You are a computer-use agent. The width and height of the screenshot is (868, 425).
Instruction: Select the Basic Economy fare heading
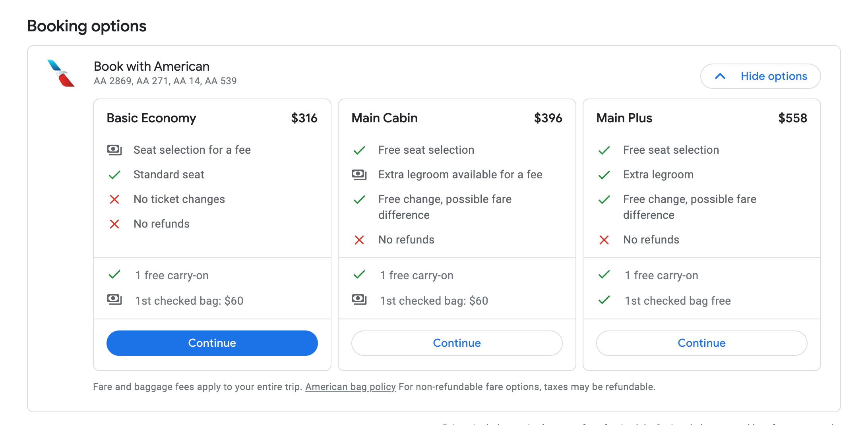[151, 118]
